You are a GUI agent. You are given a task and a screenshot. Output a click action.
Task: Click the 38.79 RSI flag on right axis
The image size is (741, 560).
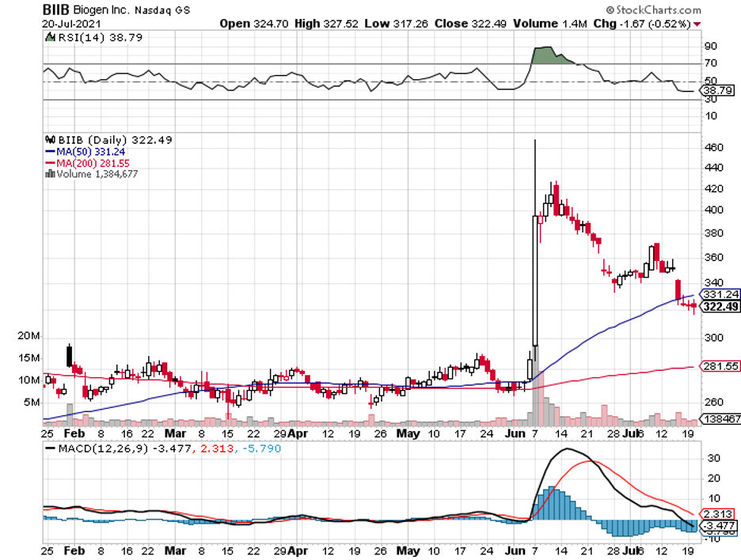[x=717, y=92]
